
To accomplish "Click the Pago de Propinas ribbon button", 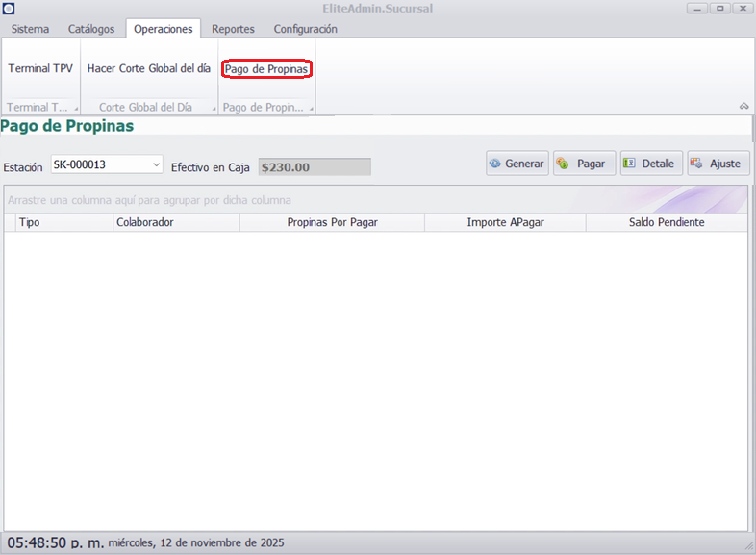I will [x=266, y=69].
